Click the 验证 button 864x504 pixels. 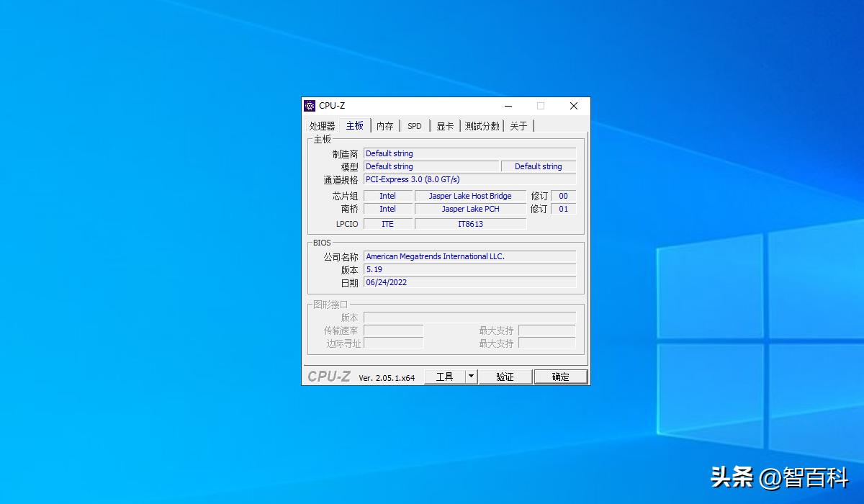click(x=505, y=376)
